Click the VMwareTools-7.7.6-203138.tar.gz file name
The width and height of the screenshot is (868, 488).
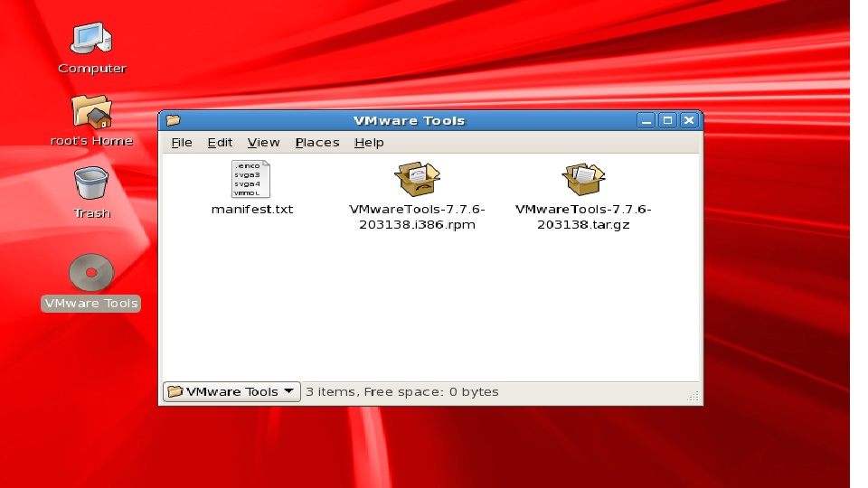pyautogui.click(x=583, y=217)
